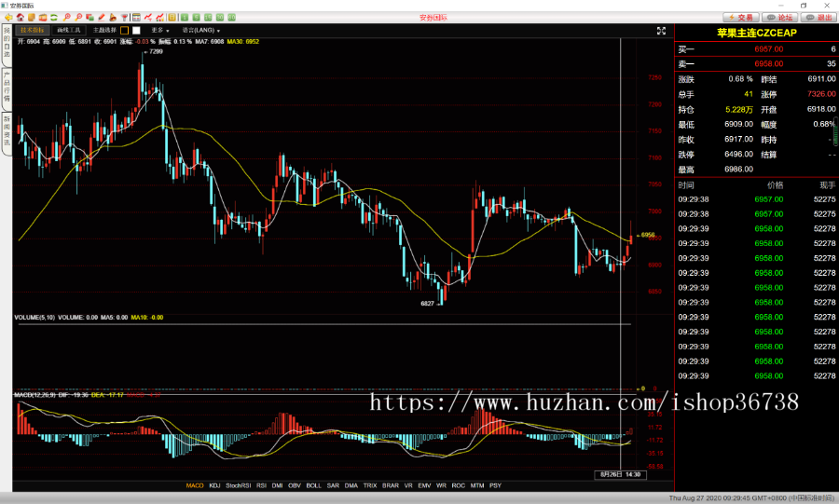Select the WR indicator
839x504 pixels.
tap(441, 485)
